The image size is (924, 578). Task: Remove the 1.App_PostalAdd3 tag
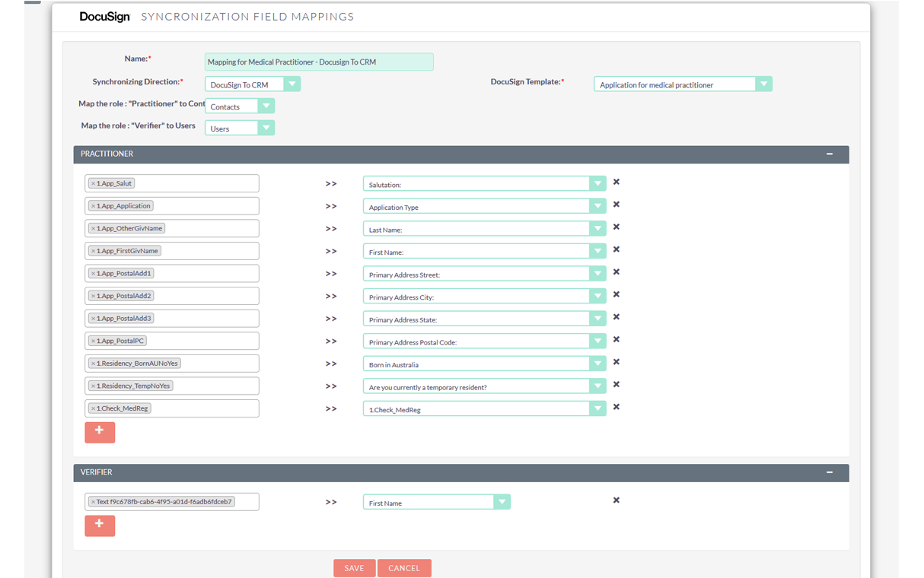pos(93,319)
